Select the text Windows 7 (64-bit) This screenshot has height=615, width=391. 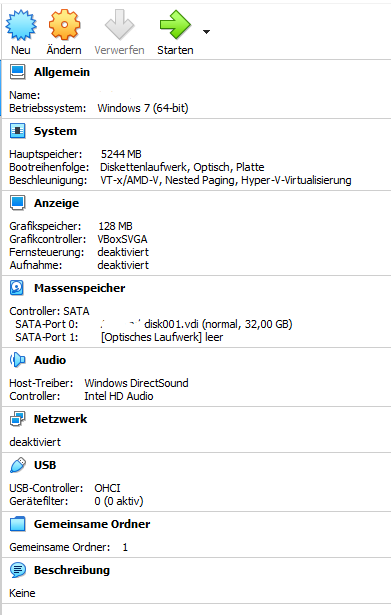(x=143, y=108)
